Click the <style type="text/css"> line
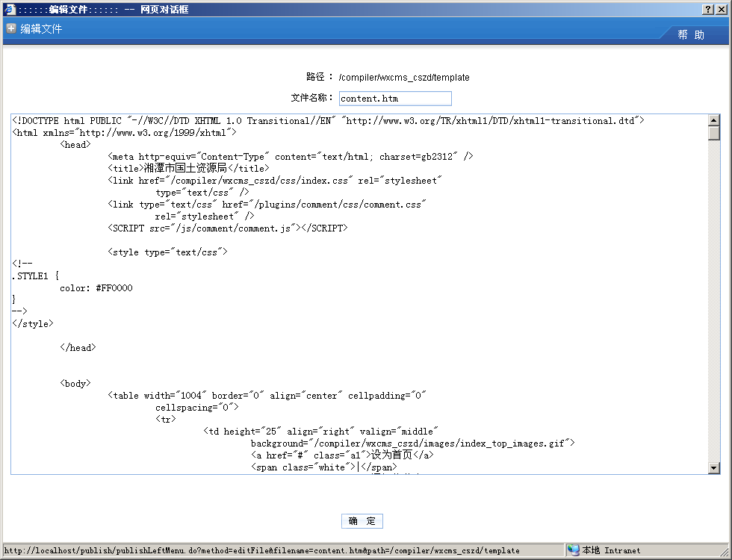This screenshot has height=560, width=732. pyautogui.click(x=167, y=252)
